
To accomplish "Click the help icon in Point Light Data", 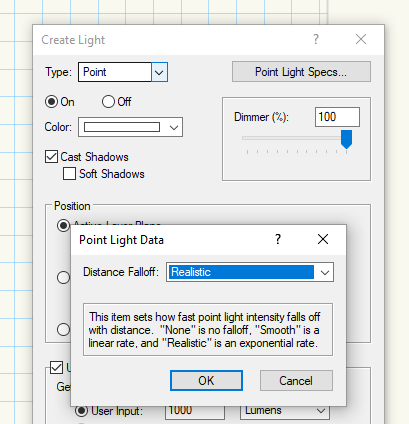I will (278, 239).
